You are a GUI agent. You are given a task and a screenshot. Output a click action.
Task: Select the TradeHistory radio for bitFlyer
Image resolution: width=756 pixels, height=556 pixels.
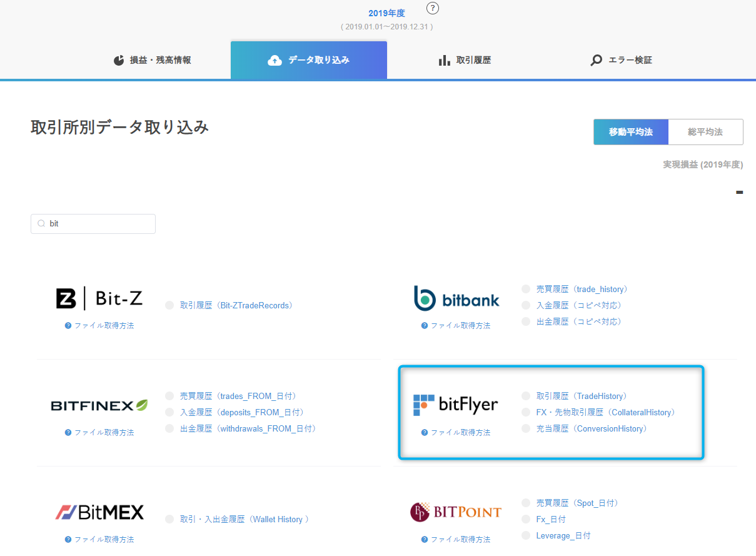point(525,396)
